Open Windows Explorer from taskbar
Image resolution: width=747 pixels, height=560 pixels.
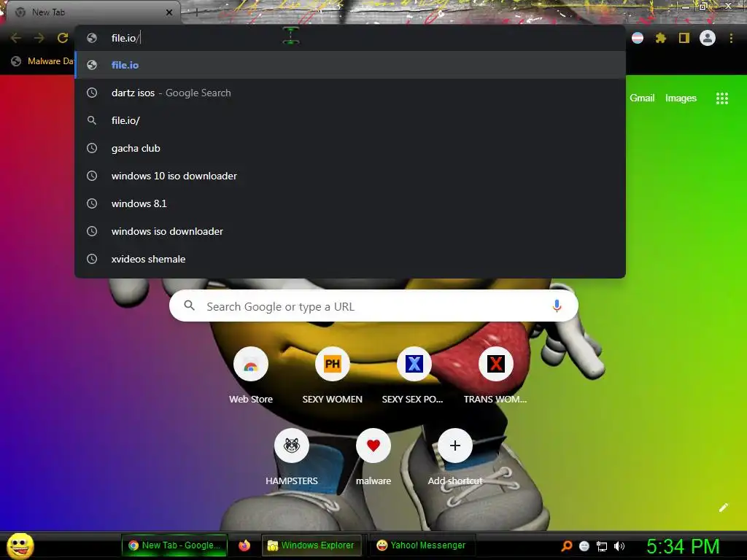(x=311, y=545)
